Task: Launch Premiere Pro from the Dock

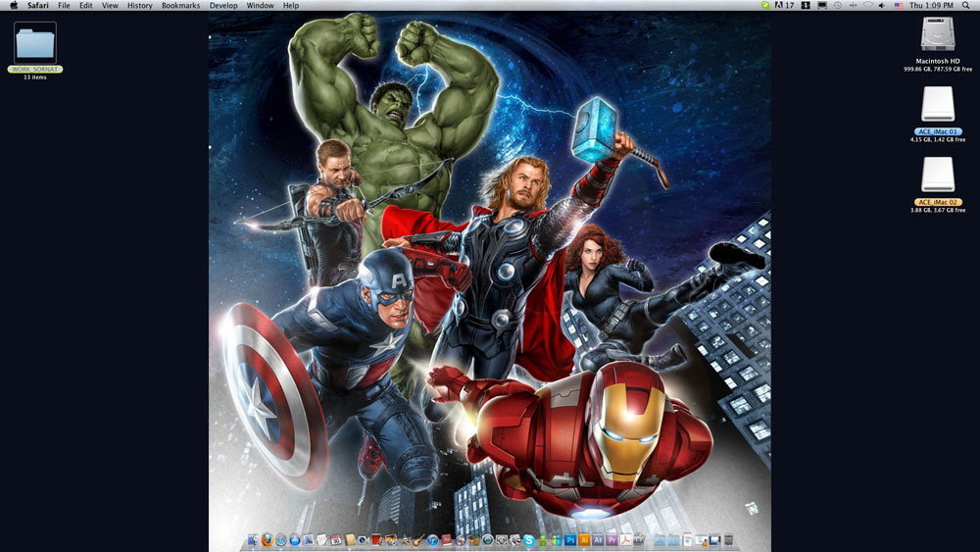Action: (x=612, y=539)
